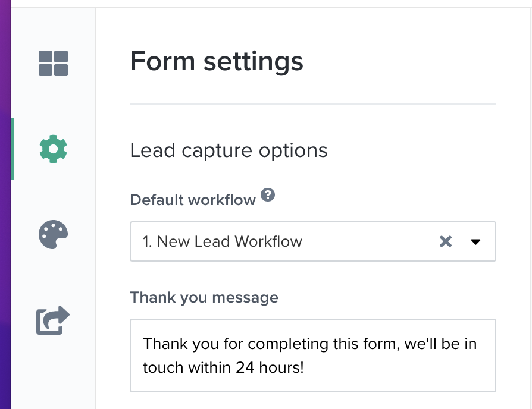Click the 'Thank you message' field label
The width and height of the screenshot is (532, 409).
click(x=204, y=297)
